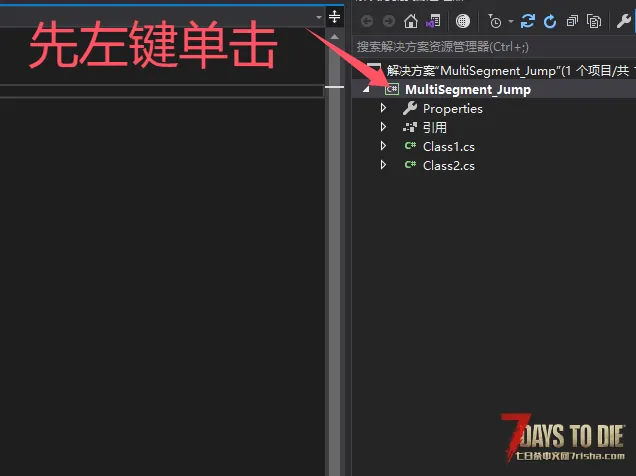The height and width of the screenshot is (476, 636).
Task: Open the dropdown arrow beside the clock icon
Action: pos(510,21)
